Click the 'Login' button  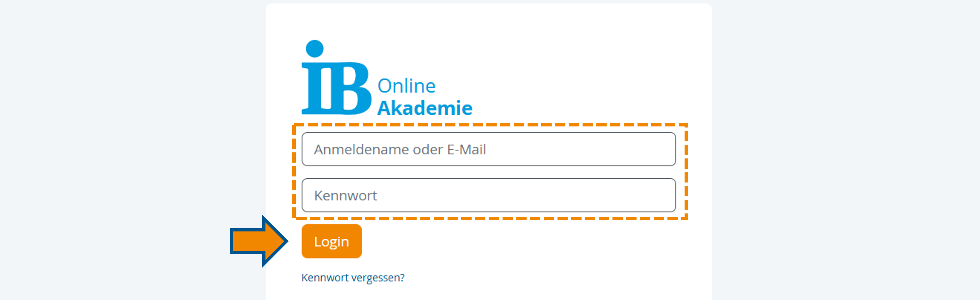(331, 241)
